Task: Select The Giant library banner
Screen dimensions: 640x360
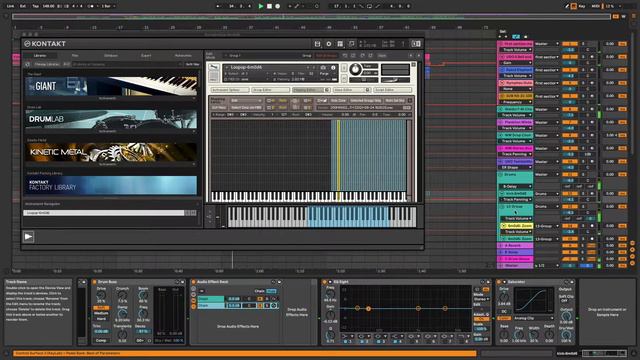Action: [x=111, y=86]
